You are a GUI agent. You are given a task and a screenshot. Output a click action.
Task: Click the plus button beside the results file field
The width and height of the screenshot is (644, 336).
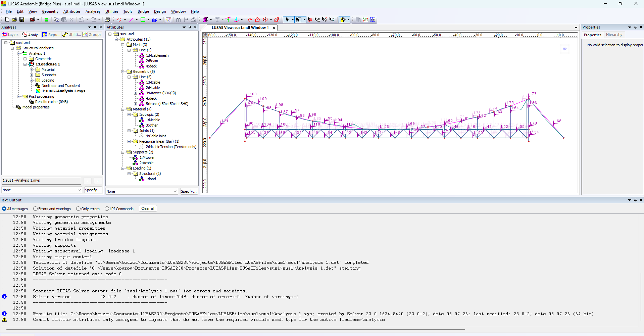(98, 181)
